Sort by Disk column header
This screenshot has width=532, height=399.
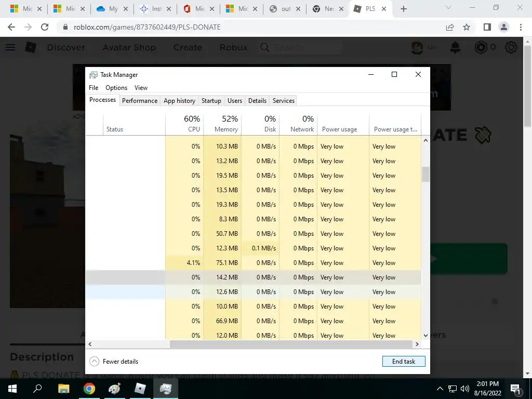coord(260,124)
